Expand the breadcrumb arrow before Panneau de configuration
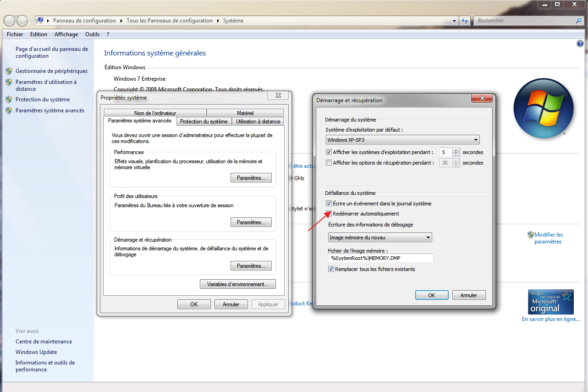The width and height of the screenshot is (588, 392). click(48, 21)
